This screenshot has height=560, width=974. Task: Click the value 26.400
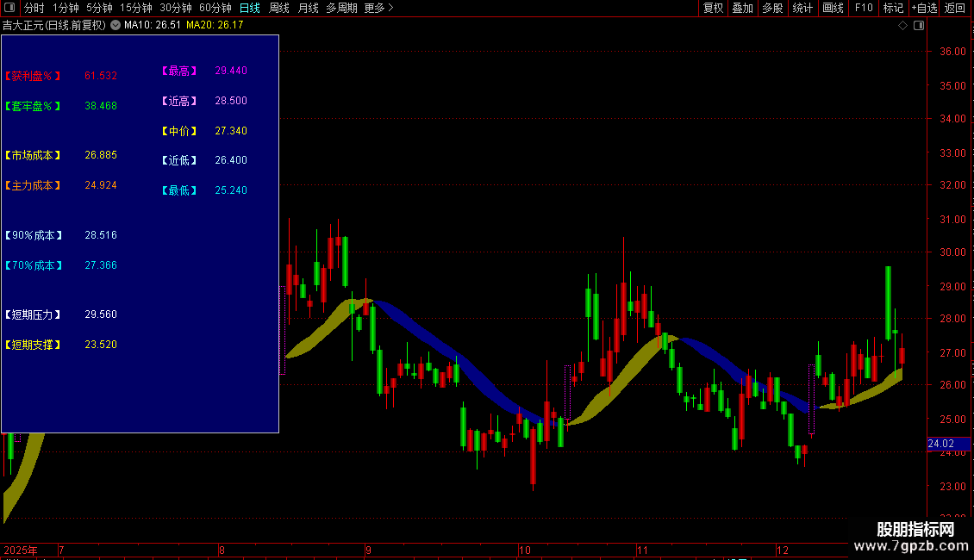(231, 160)
